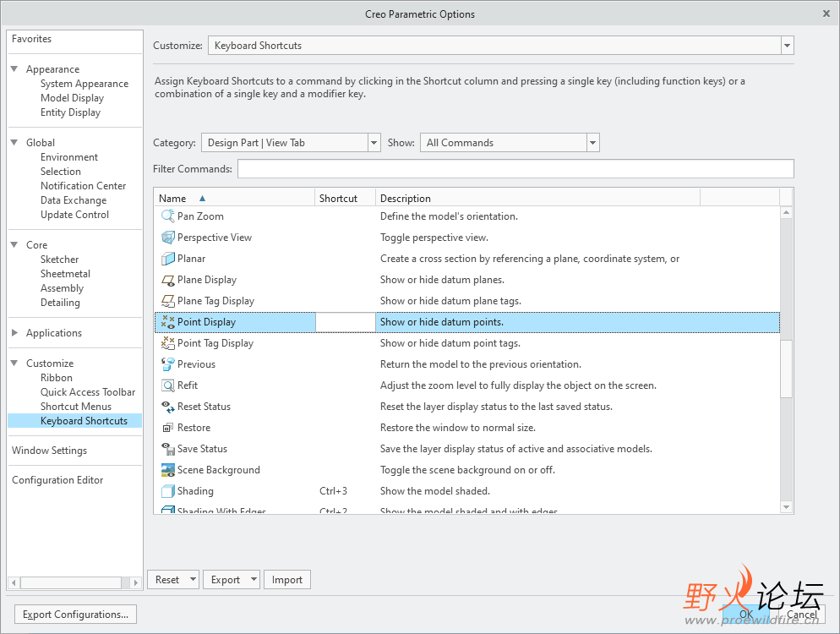Click Export Configurations button
840x634 pixels.
pyautogui.click(x=75, y=615)
